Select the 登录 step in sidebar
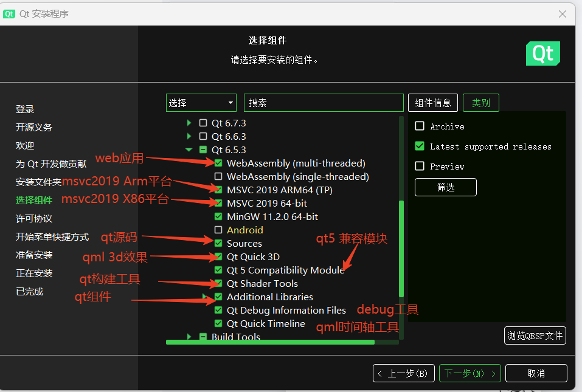 click(x=25, y=109)
